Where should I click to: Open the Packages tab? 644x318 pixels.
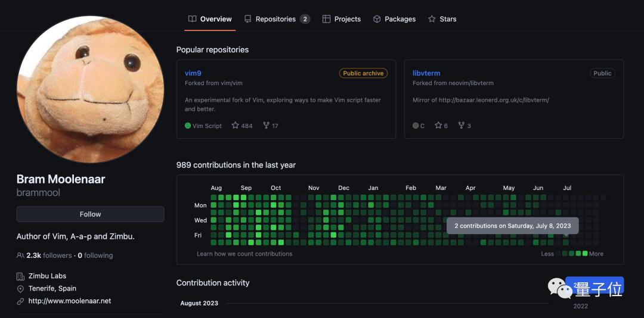pos(394,19)
